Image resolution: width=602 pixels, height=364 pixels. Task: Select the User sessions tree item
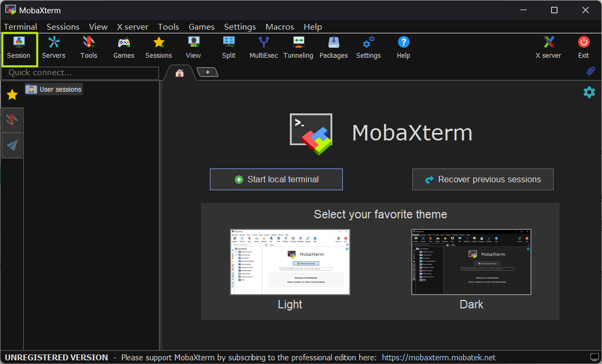pos(54,89)
